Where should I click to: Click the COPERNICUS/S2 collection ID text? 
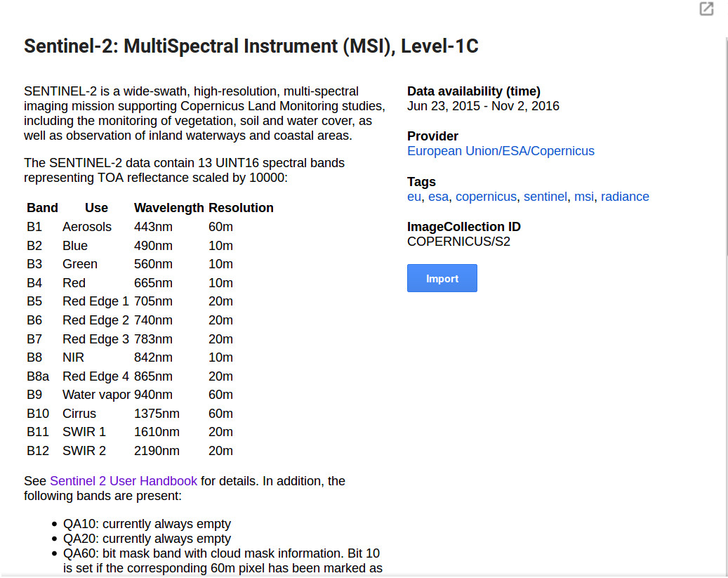[458, 242]
